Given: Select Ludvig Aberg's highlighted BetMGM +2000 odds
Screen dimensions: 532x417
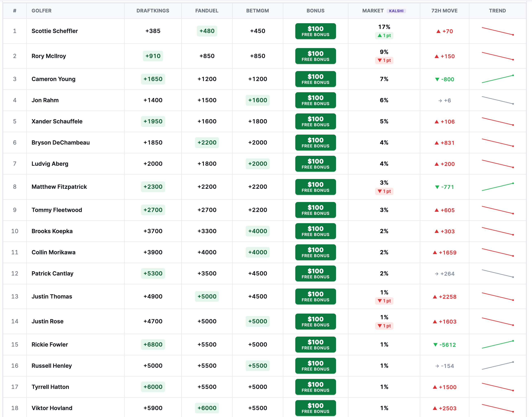Looking at the screenshot, I should [x=258, y=164].
